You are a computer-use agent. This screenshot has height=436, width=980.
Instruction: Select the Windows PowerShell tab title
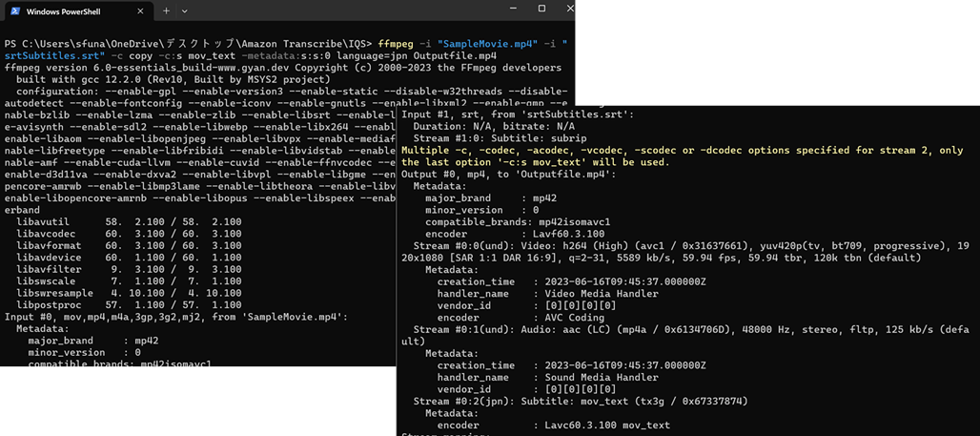pyautogui.click(x=64, y=11)
